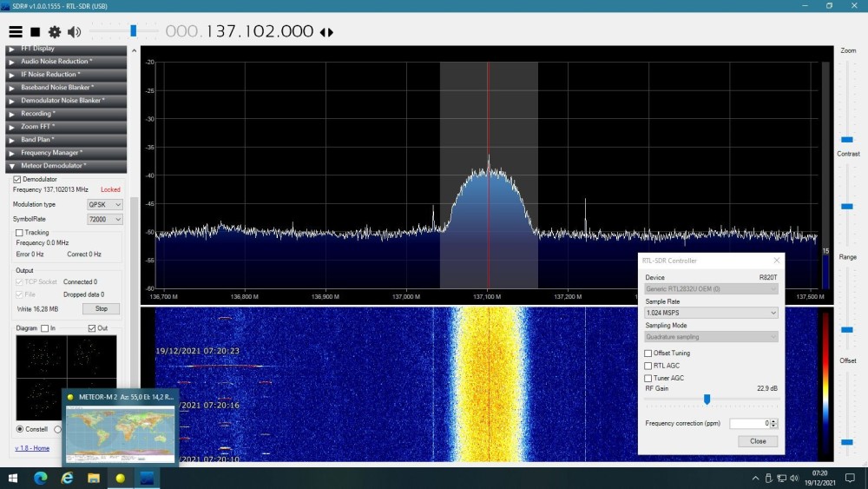Viewport: 868px width, 489px height.
Task: Click the spectrum at the 137,100 M center line
Action: click(x=488, y=175)
